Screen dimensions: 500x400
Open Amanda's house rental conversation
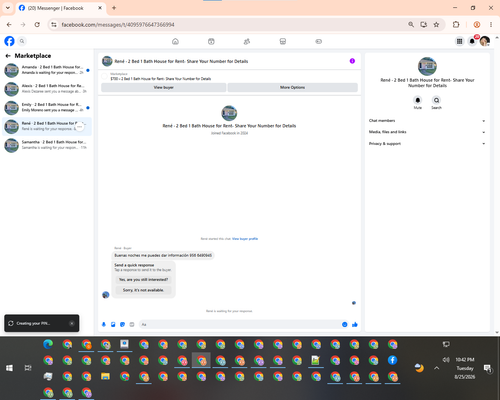click(47, 70)
